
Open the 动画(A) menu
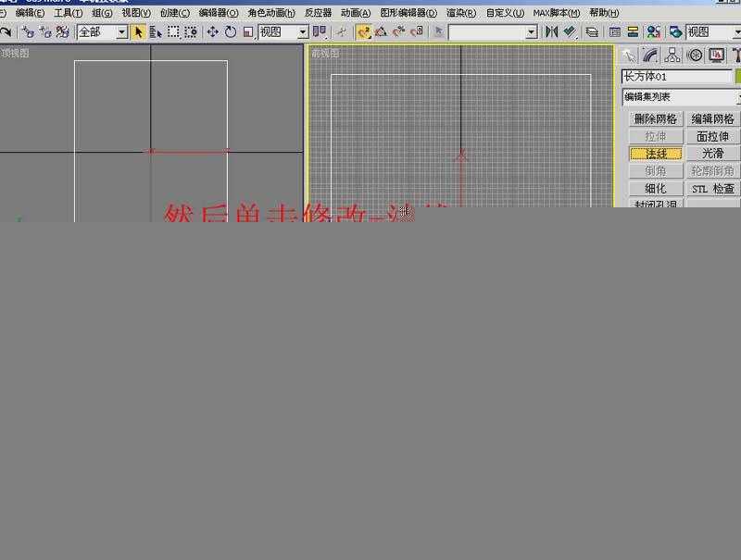[x=356, y=13]
